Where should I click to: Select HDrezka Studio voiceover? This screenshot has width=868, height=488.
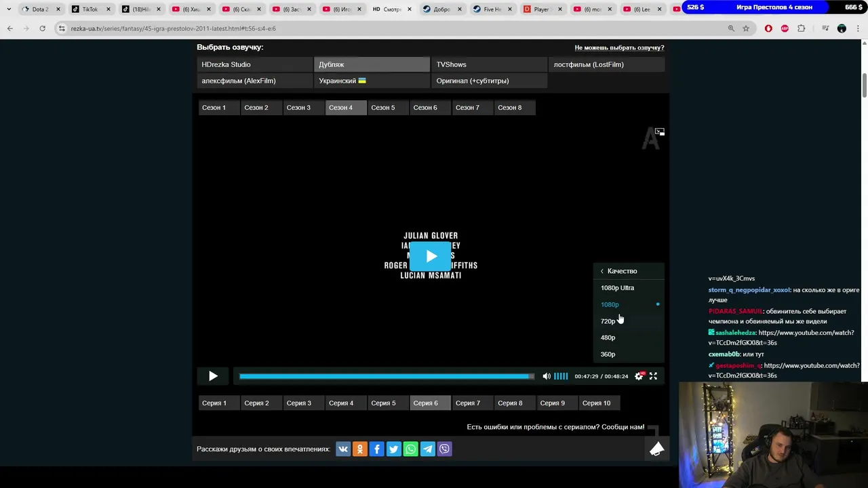coord(254,64)
